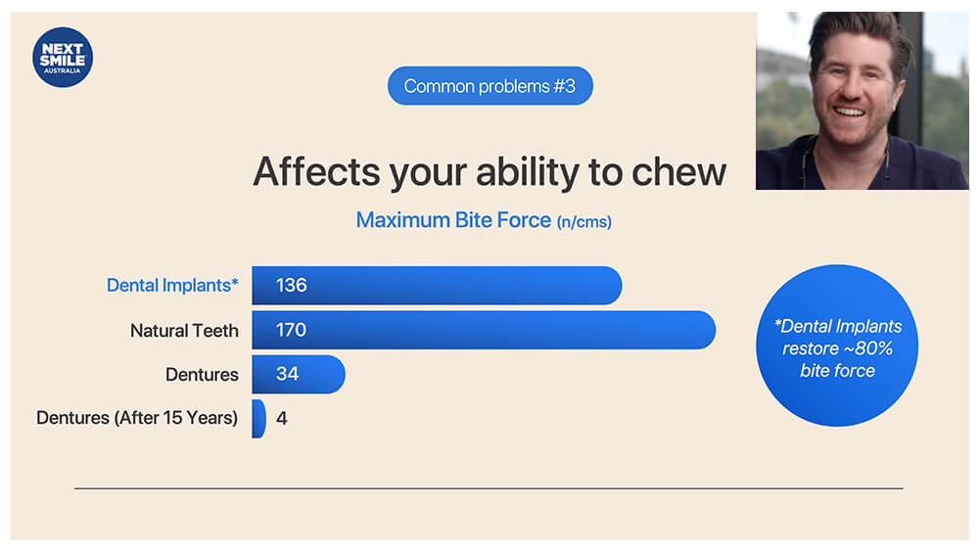Select the Dentures label

click(x=202, y=375)
